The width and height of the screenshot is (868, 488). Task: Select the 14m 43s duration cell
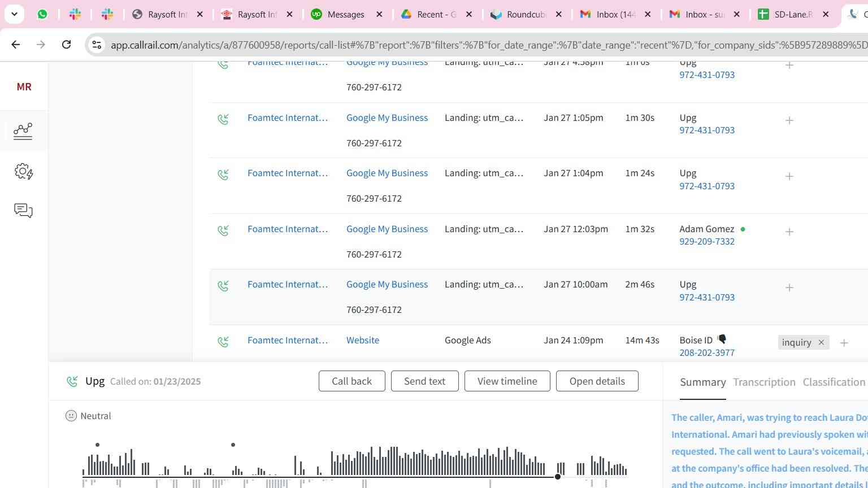(642, 340)
